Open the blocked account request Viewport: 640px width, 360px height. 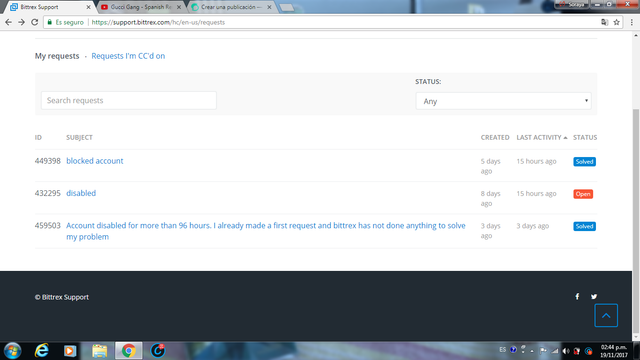[x=95, y=161]
